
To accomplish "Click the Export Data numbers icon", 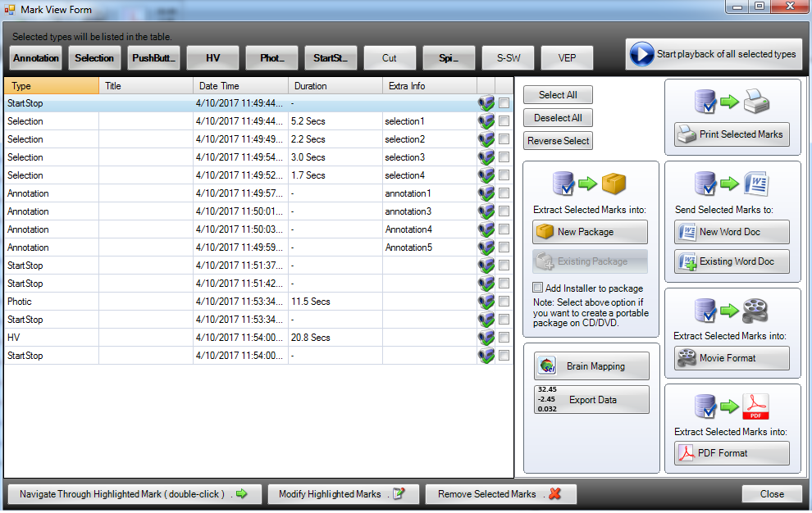I will coord(547,399).
